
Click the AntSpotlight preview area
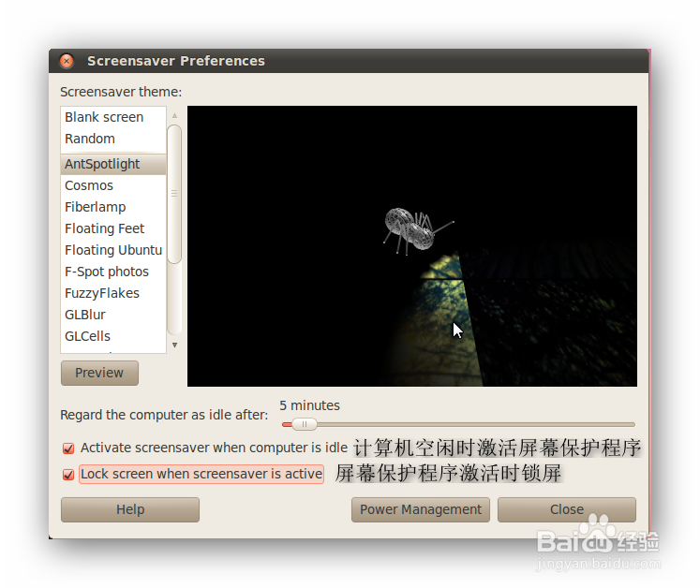click(412, 246)
